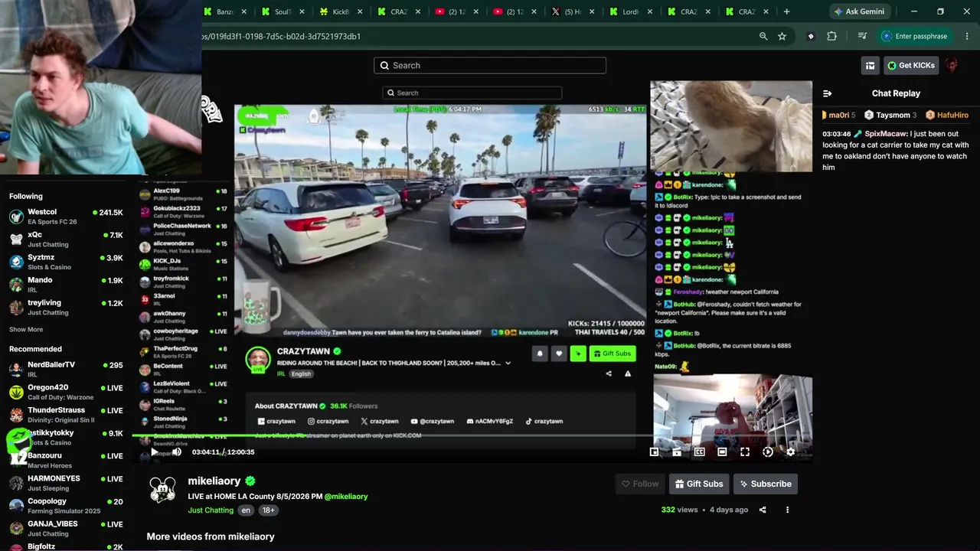Click the Get KICKs button
This screenshot has height=551, width=980.
(x=911, y=66)
